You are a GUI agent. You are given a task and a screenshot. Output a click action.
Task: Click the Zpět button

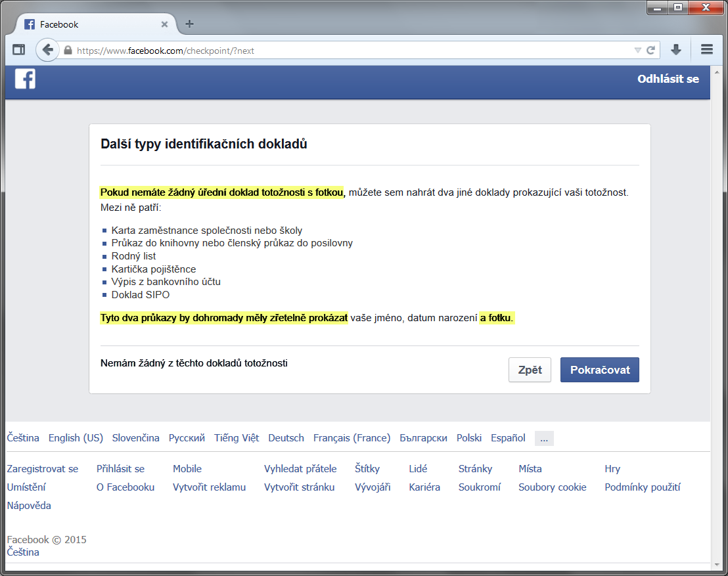tap(530, 370)
